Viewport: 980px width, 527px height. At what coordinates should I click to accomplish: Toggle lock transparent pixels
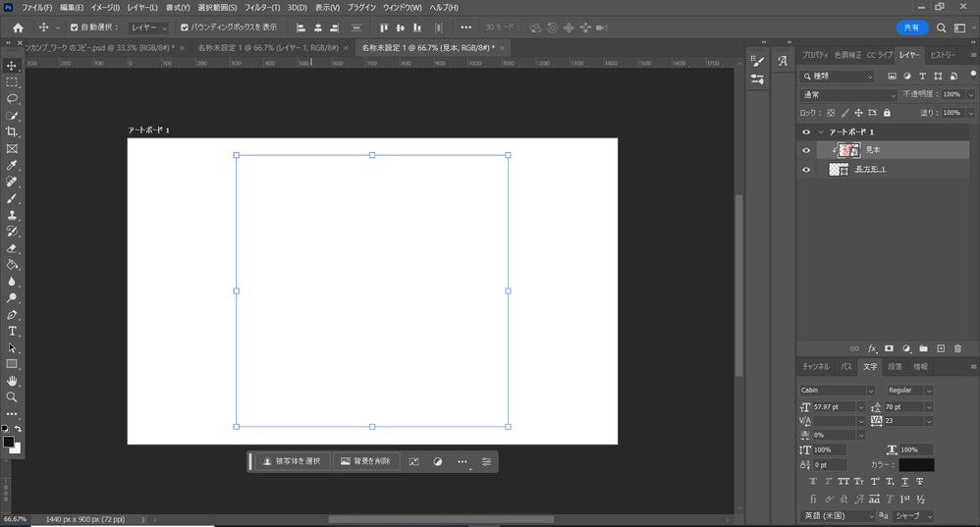831,113
